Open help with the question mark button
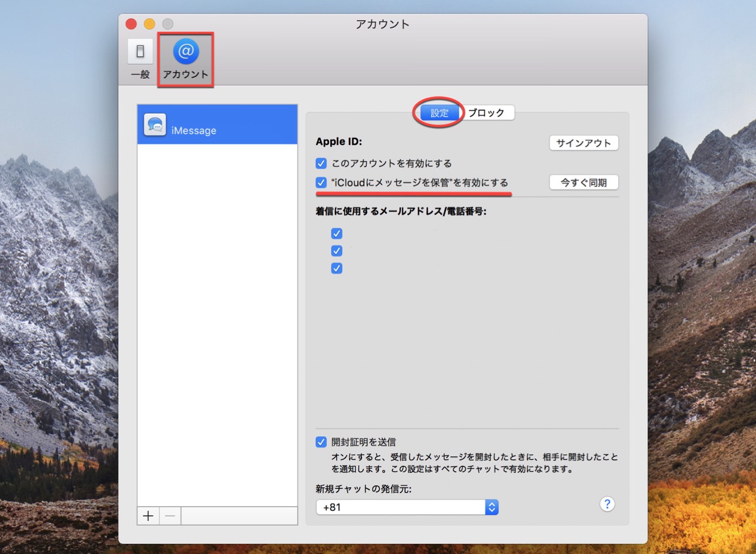 (x=607, y=504)
